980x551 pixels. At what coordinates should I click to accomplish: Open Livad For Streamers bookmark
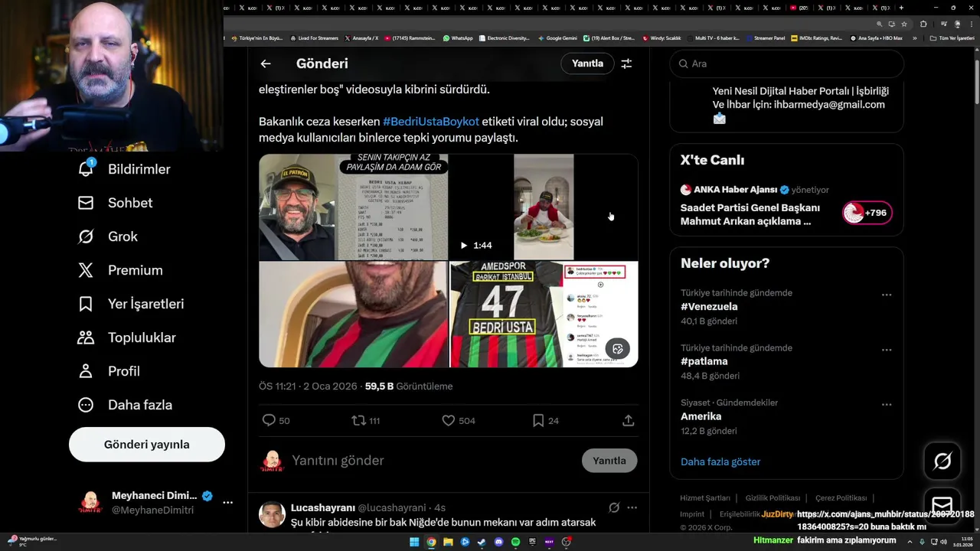[x=315, y=37]
